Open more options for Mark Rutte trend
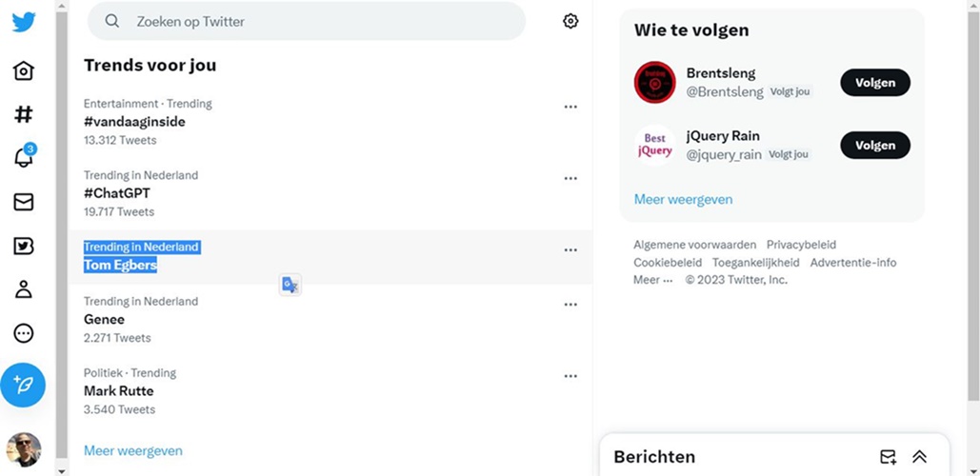 point(570,376)
